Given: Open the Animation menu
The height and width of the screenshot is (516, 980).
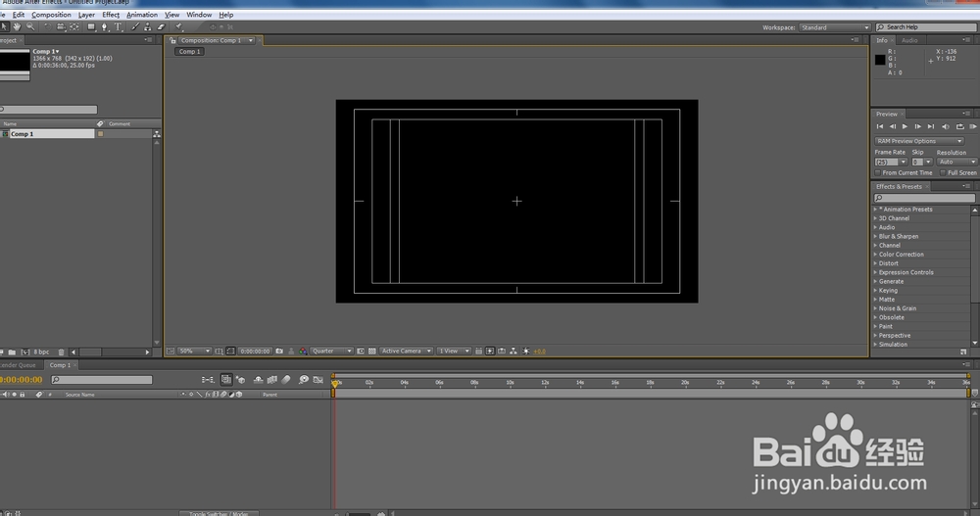Looking at the screenshot, I should (142, 15).
